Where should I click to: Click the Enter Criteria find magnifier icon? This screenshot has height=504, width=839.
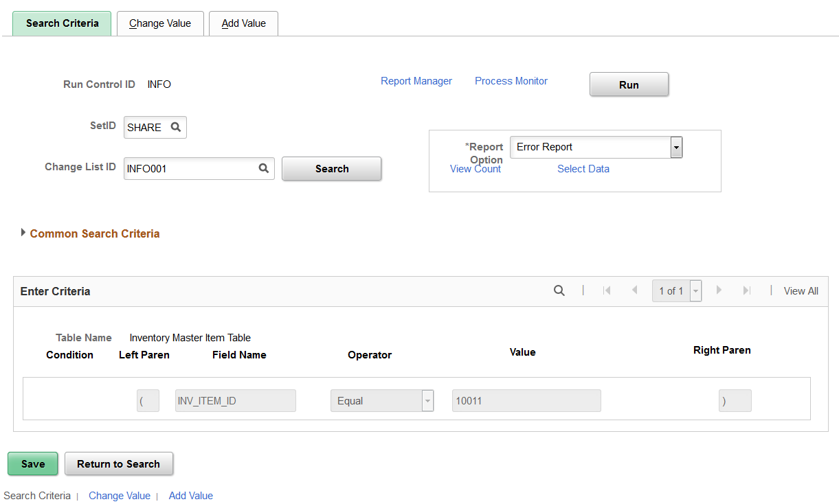pyautogui.click(x=559, y=291)
